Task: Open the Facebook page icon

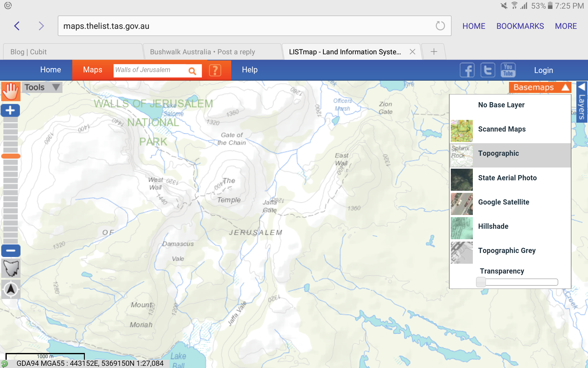Action: point(467,70)
